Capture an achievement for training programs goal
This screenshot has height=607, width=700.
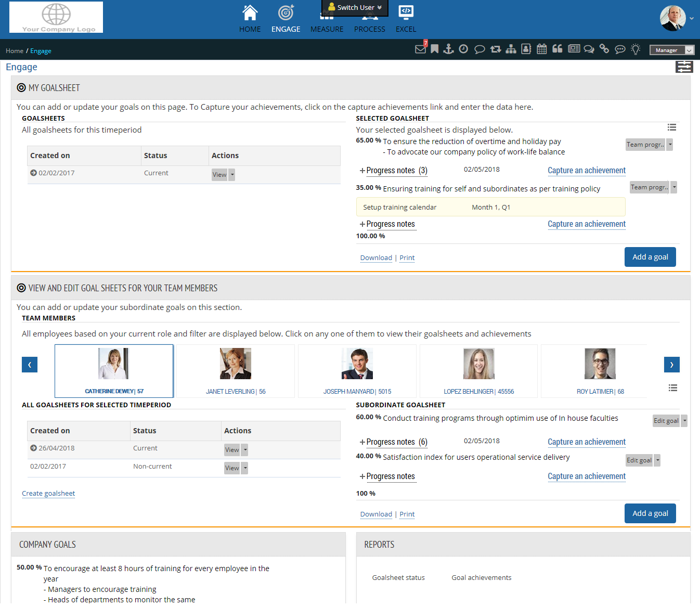click(x=587, y=442)
